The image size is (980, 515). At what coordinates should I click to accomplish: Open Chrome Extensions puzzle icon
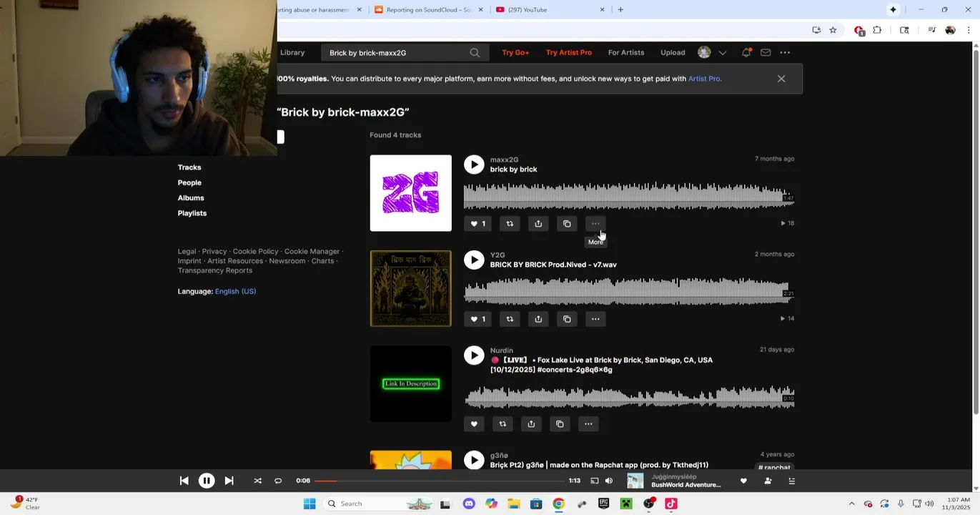(x=877, y=30)
